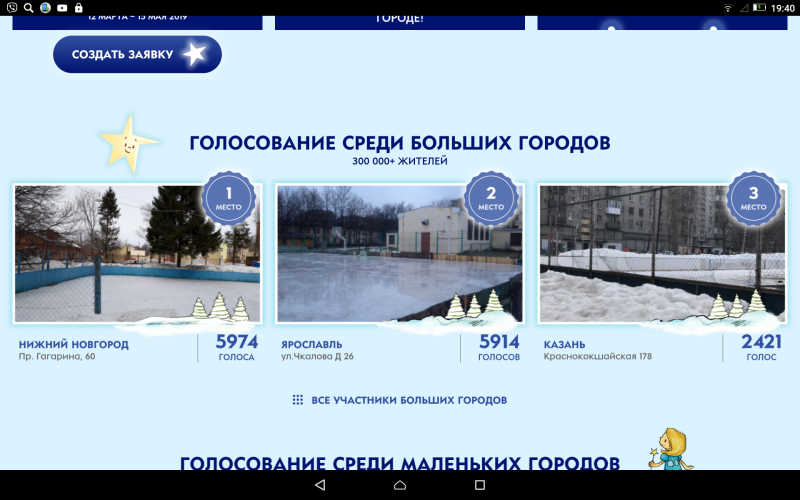Open the Казань snowy rink photo
800x500 pixels.
662,254
